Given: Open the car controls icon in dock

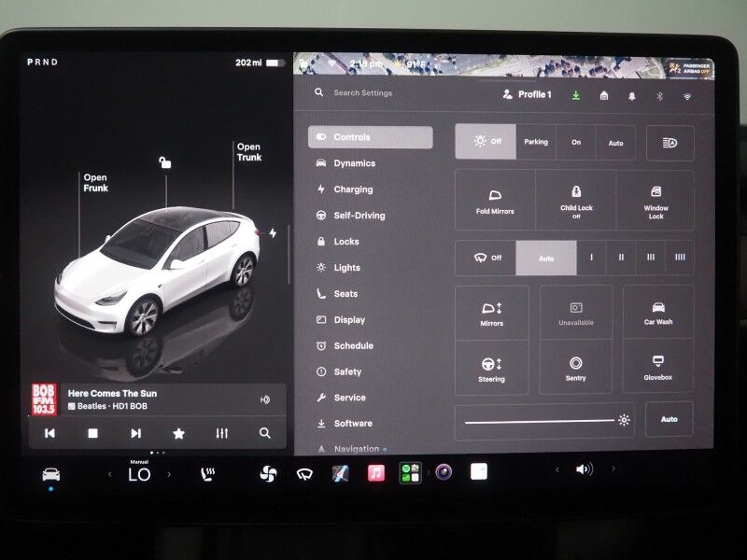Looking at the screenshot, I should [x=51, y=474].
